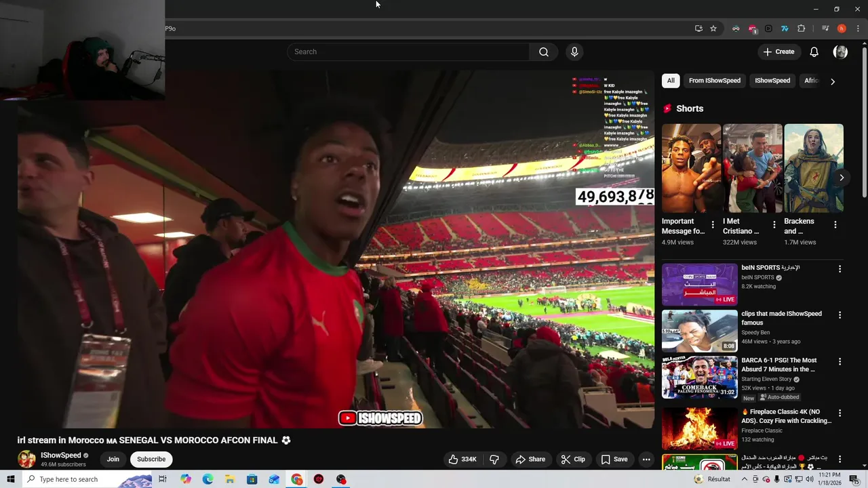The width and height of the screenshot is (868, 488).
Task: Open Outlook from the taskbar
Action: pyautogui.click(x=274, y=479)
